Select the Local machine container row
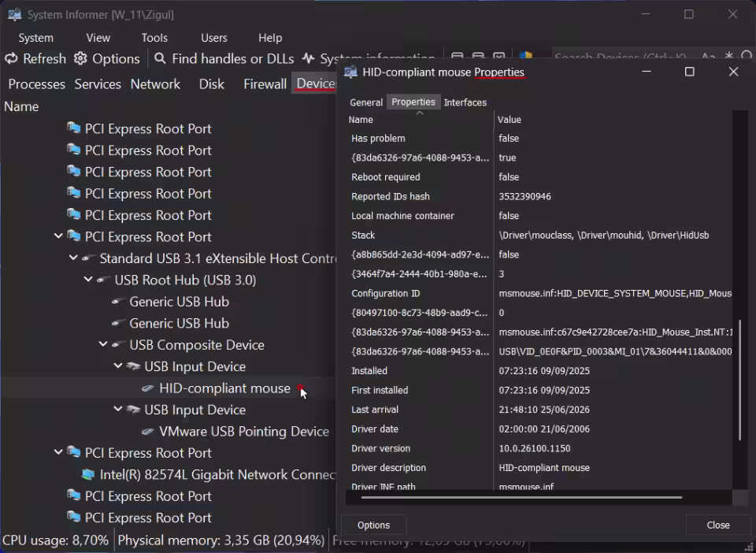 pyautogui.click(x=539, y=216)
